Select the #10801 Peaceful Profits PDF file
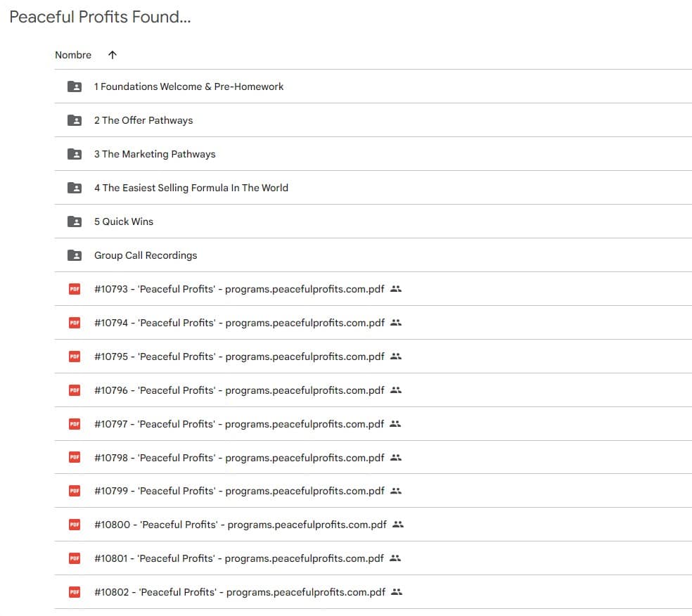Viewport: 692px width, 616px height. (x=239, y=558)
